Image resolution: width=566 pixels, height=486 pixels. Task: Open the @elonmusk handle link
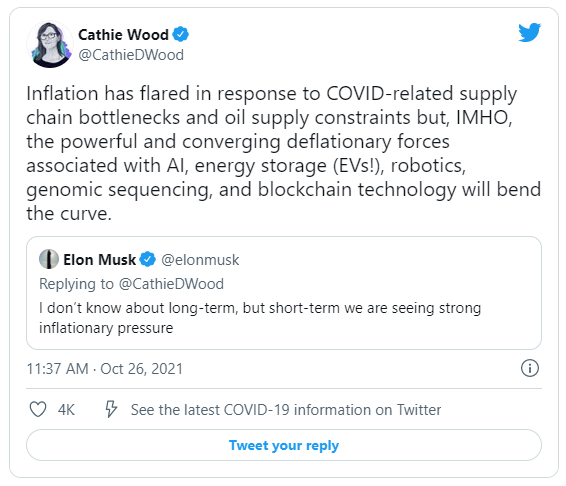point(200,260)
